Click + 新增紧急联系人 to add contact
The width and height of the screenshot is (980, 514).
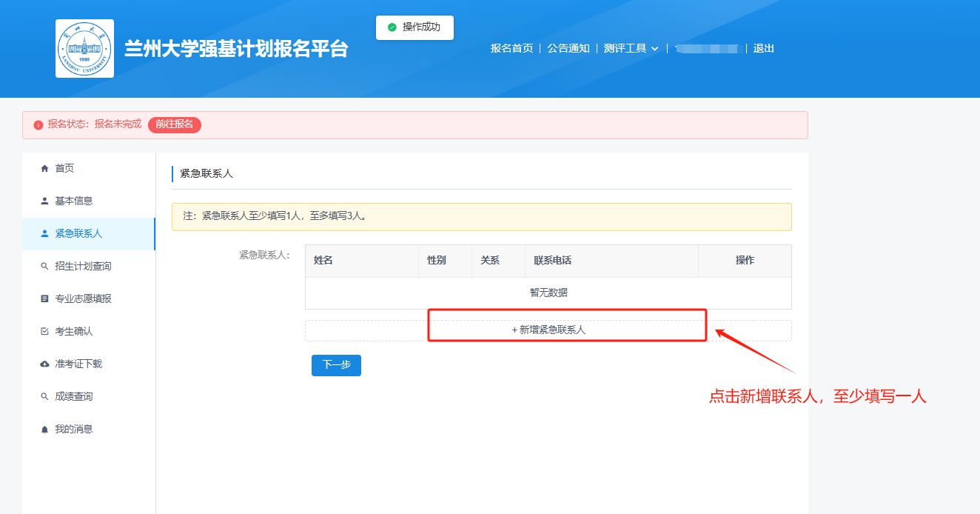pos(548,330)
